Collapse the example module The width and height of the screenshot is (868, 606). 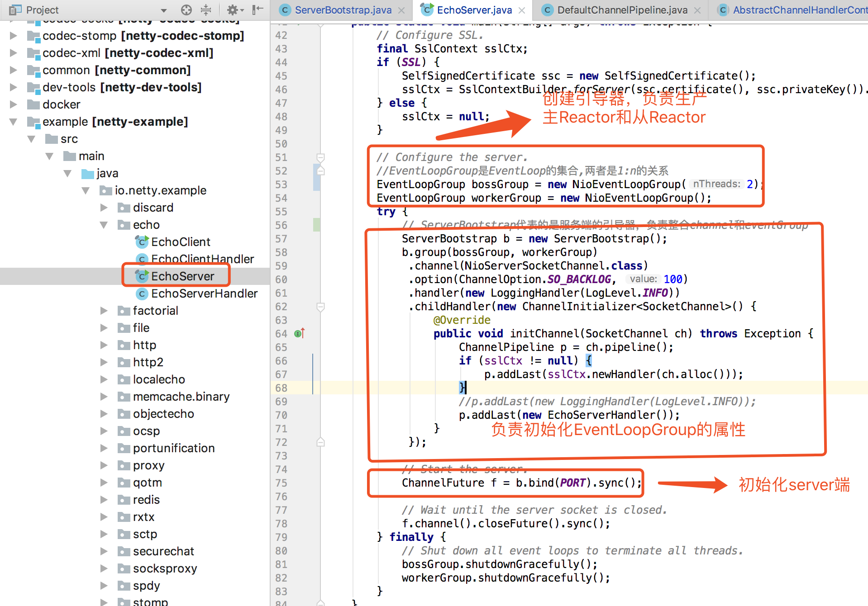[x=13, y=122]
